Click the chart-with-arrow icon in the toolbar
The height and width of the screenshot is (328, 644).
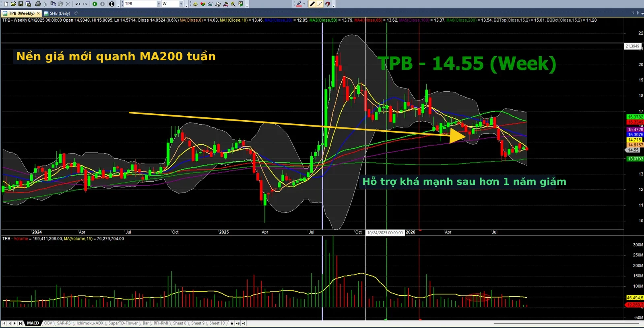[x=241, y=4]
